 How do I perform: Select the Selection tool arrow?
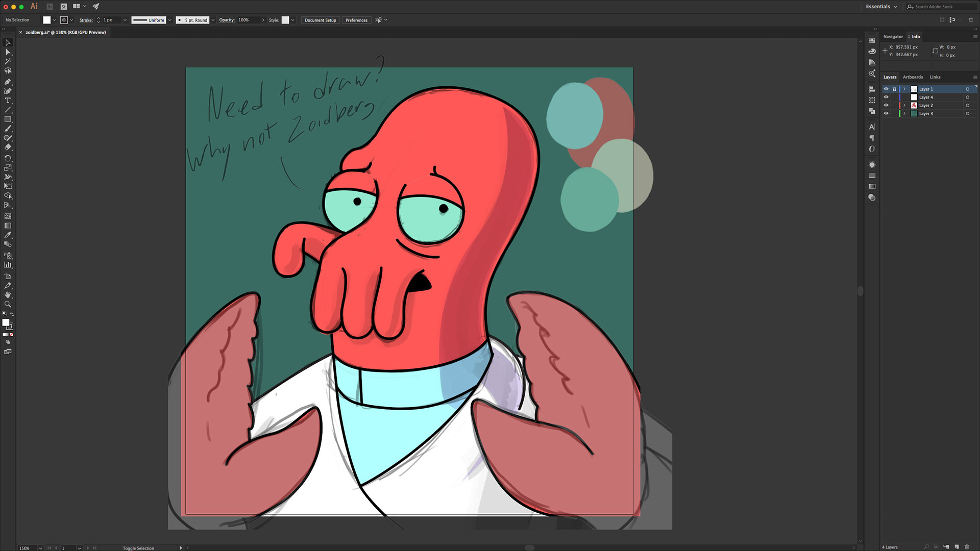[8, 43]
